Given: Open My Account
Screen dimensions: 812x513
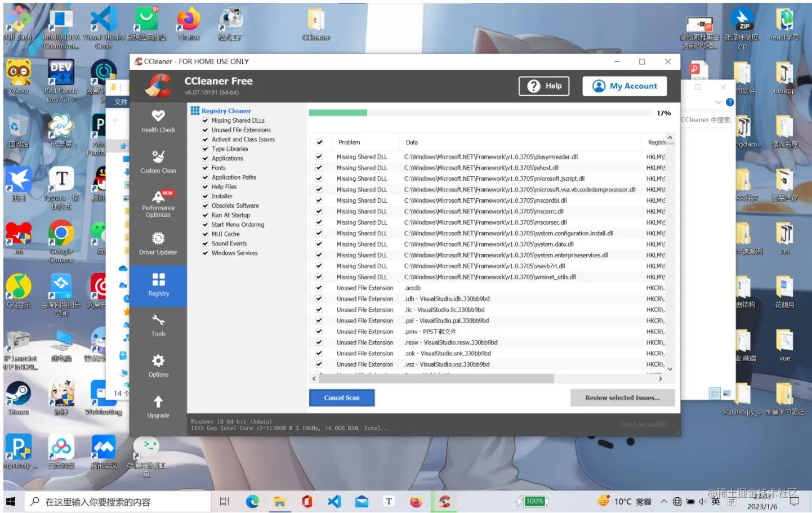Looking at the screenshot, I should (x=625, y=86).
